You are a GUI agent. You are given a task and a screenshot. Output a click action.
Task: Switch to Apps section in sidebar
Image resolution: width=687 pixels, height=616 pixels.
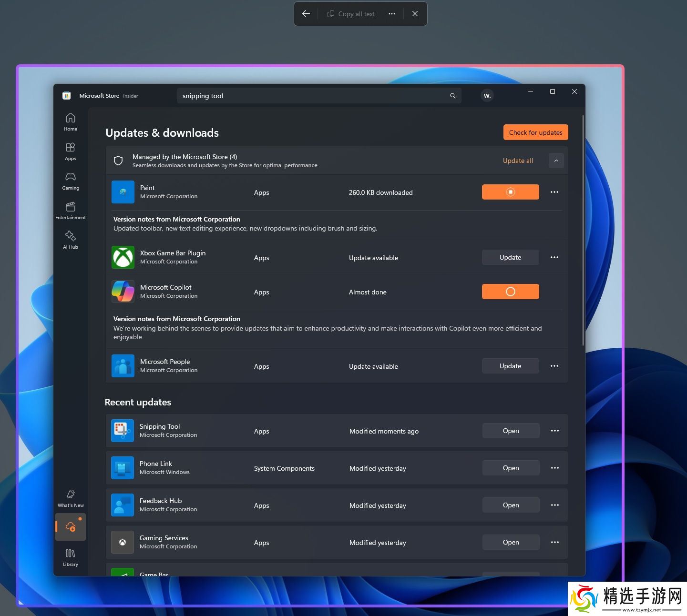click(x=71, y=151)
